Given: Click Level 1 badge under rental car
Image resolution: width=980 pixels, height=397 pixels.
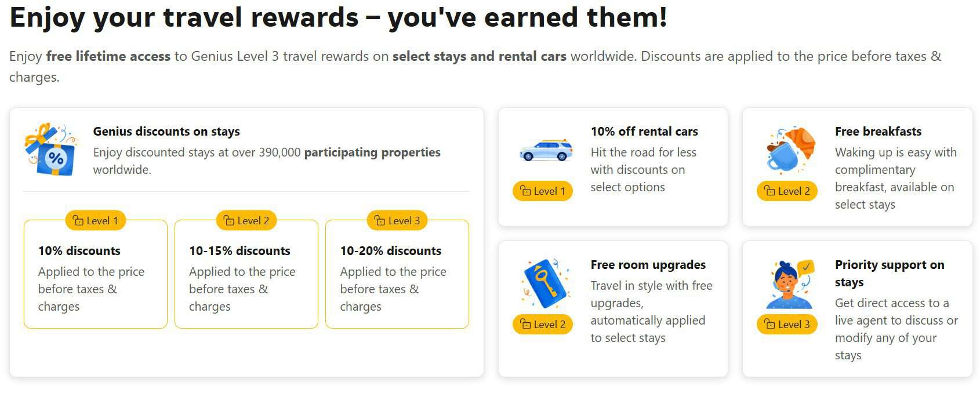Looking at the screenshot, I should point(543,191).
